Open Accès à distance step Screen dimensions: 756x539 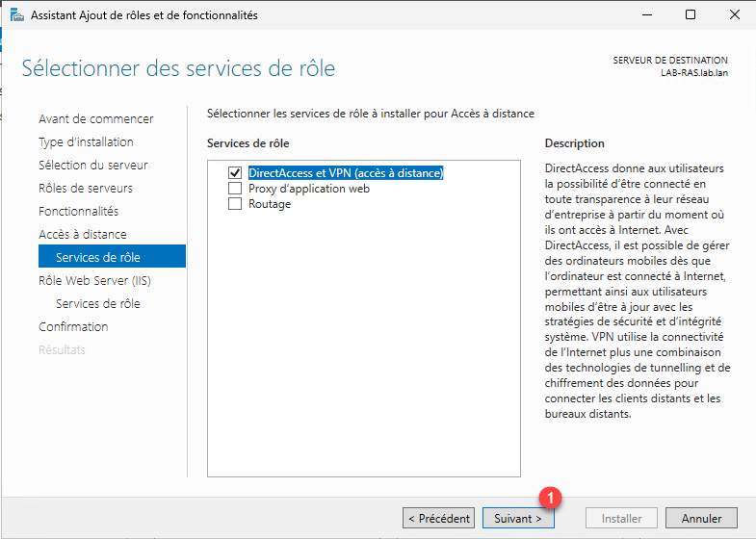[x=82, y=235]
